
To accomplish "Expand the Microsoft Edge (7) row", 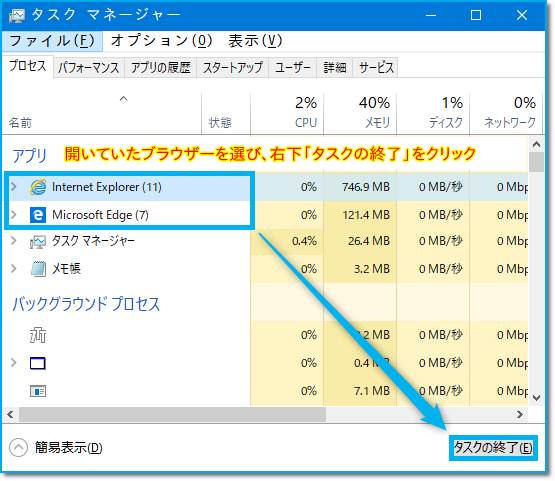I will 14,214.
